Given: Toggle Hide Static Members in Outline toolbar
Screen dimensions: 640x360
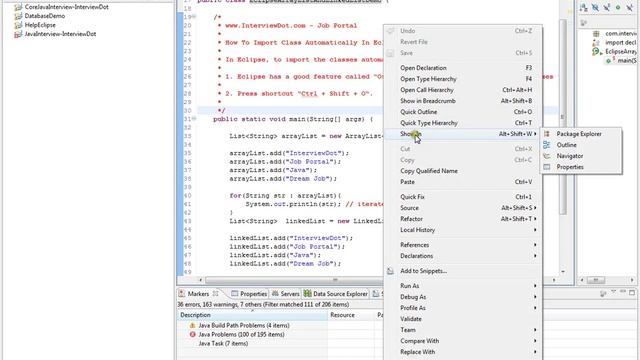Looking at the screenshot, I should pyautogui.click(x=607, y=8).
